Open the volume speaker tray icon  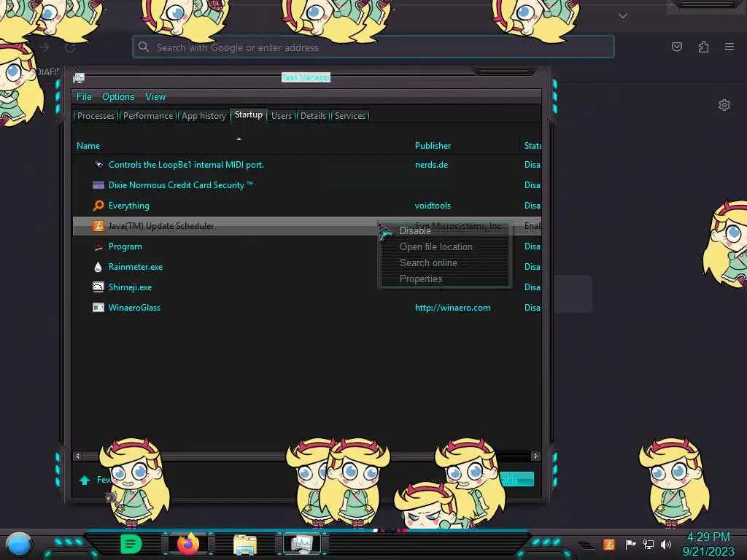(665, 544)
